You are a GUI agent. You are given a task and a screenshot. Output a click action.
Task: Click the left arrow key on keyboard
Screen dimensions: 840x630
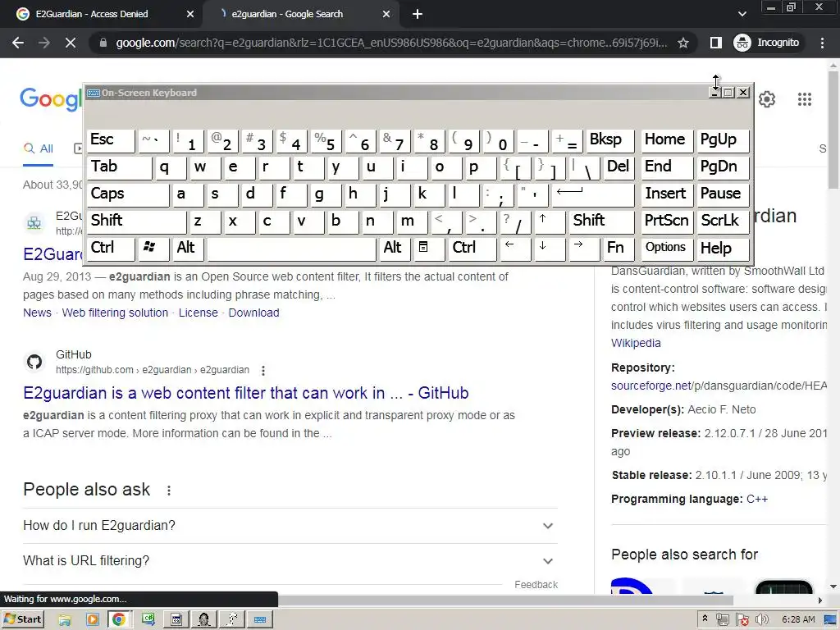click(514, 248)
